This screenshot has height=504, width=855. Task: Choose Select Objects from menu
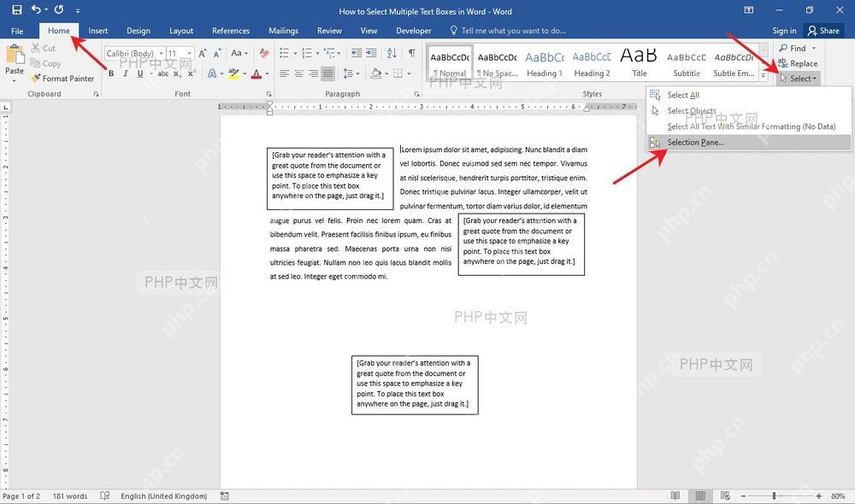(x=749, y=110)
